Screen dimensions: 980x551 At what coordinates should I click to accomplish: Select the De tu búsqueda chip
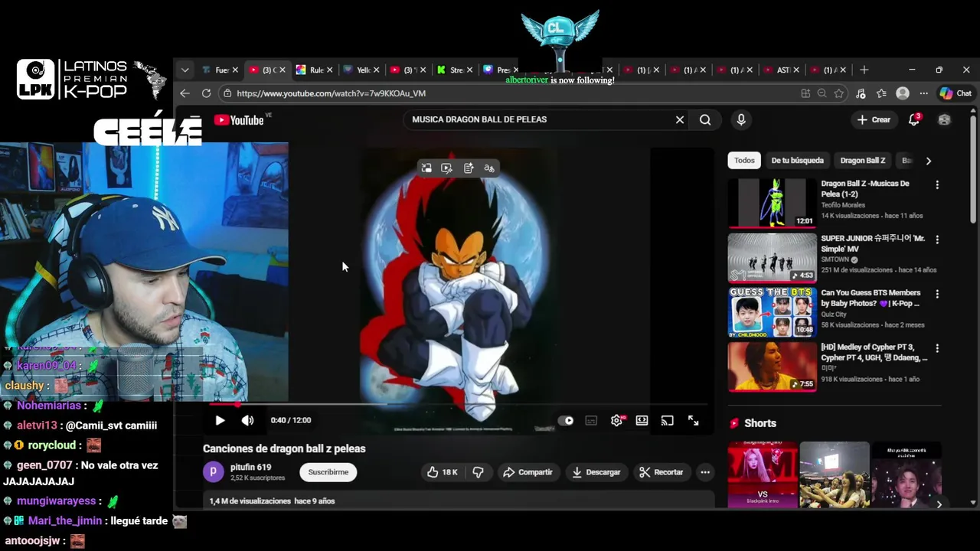[798, 161]
